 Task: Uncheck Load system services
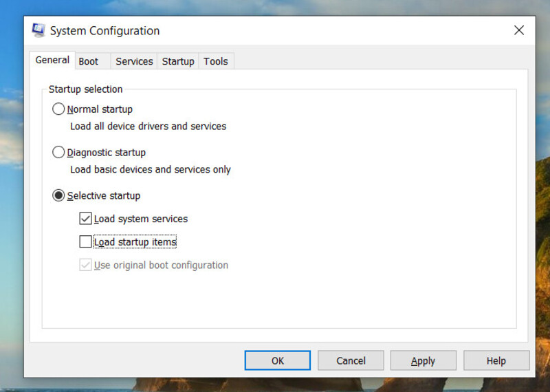(x=85, y=219)
